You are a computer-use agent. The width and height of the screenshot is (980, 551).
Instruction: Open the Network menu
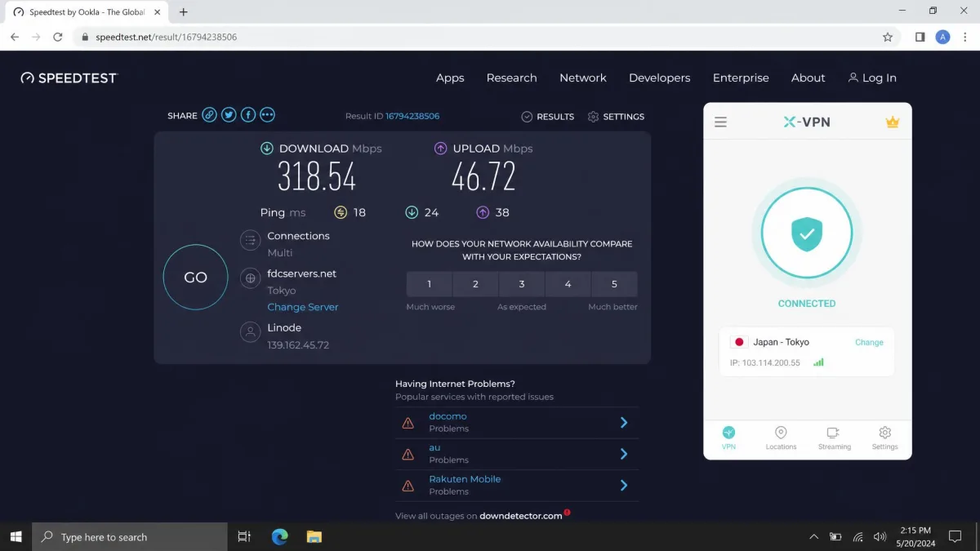(x=583, y=78)
